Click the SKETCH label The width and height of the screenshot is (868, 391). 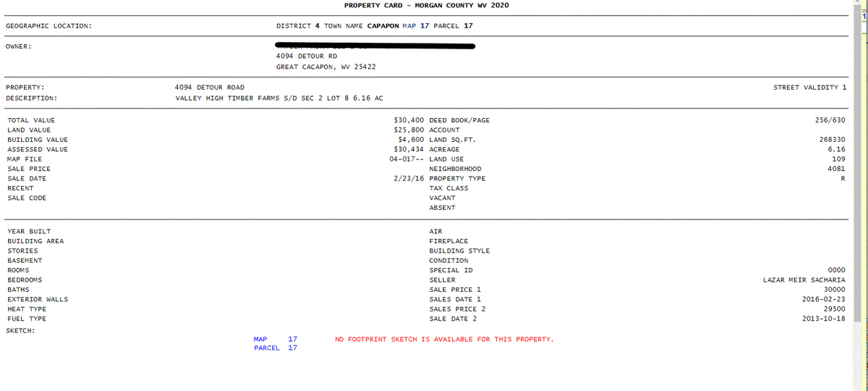coord(20,330)
